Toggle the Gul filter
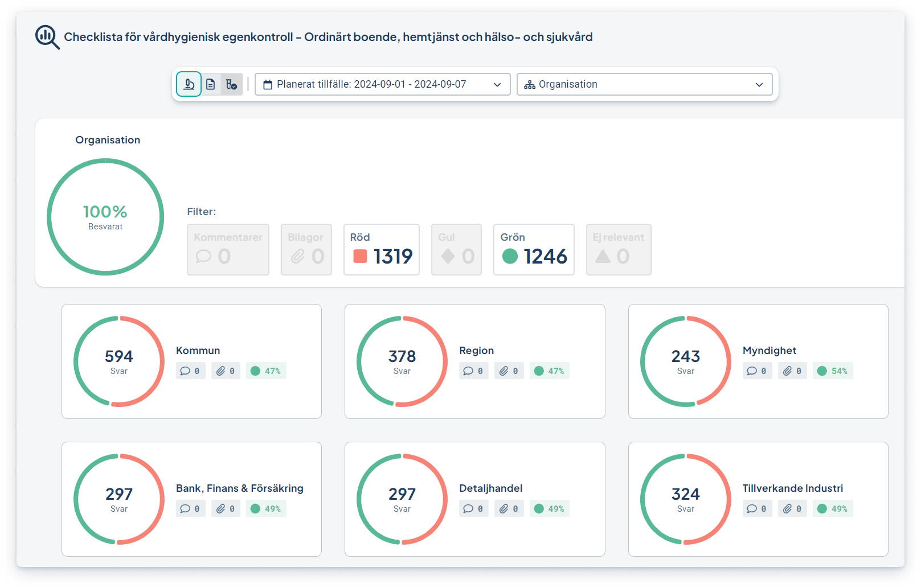This screenshot has height=588, width=921. 456,249
